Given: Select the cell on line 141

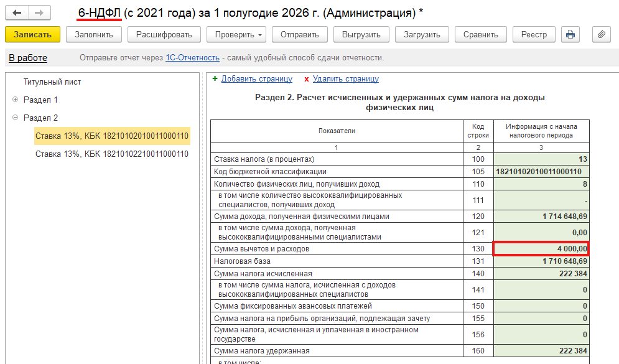Looking at the screenshot, I should click(x=541, y=290).
